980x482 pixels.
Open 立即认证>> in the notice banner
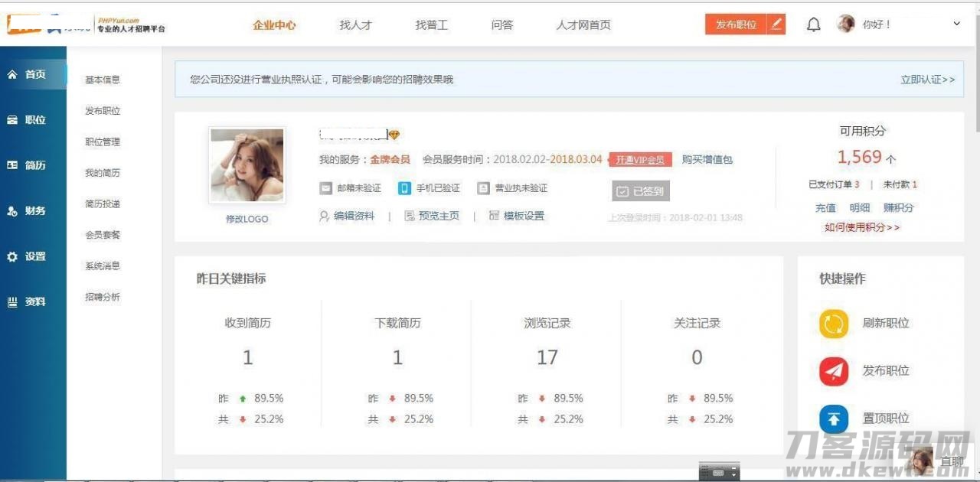(927, 80)
